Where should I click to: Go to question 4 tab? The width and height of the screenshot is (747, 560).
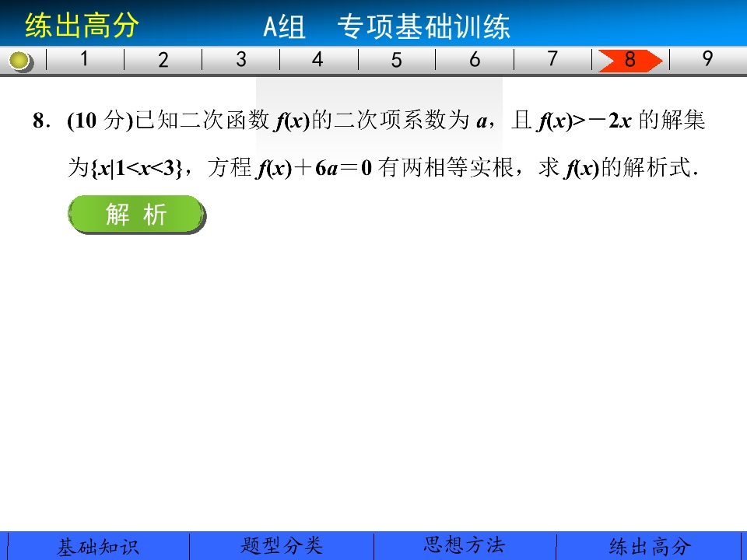(x=318, y=60)
